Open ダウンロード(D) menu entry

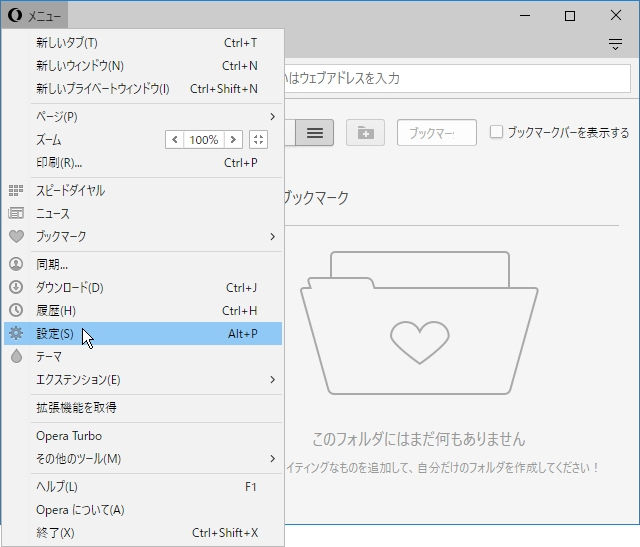click(143, 287)
